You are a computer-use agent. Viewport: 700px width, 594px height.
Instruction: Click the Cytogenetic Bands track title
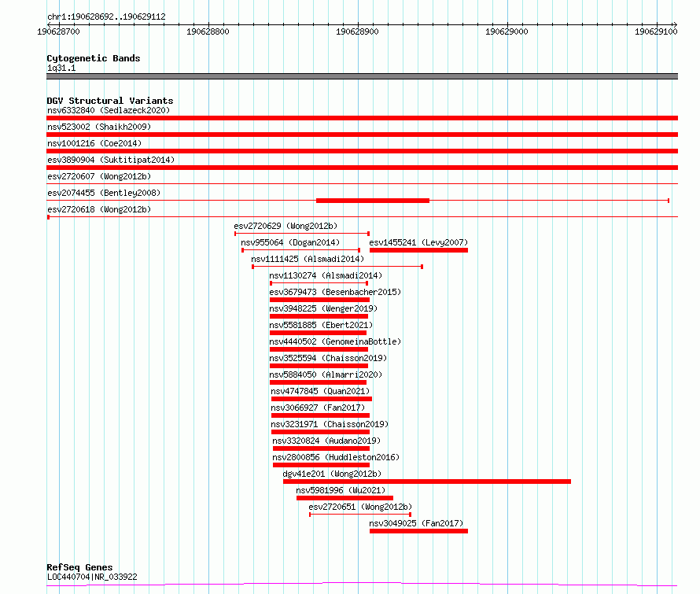pyautogui.click(x=94, y=58)
